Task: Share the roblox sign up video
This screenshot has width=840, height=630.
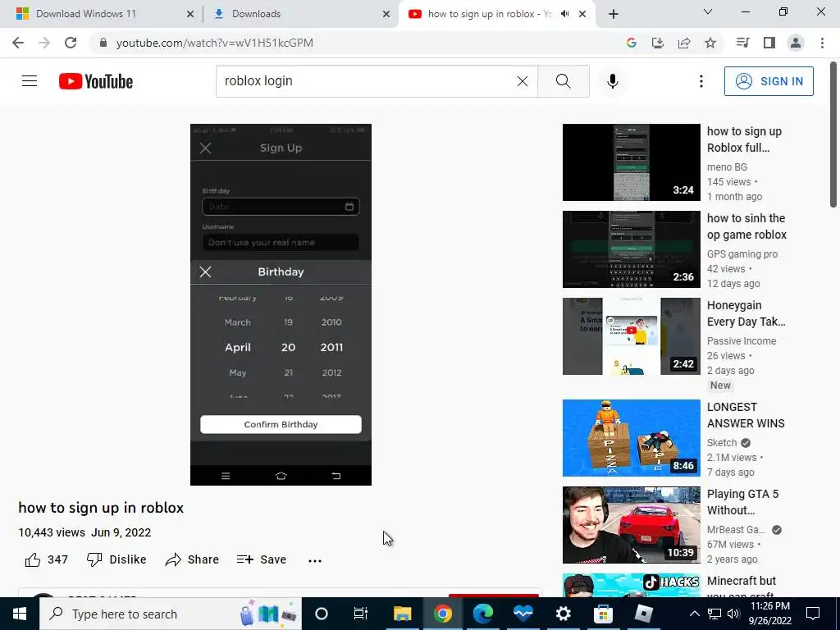Action: [192, 559]
